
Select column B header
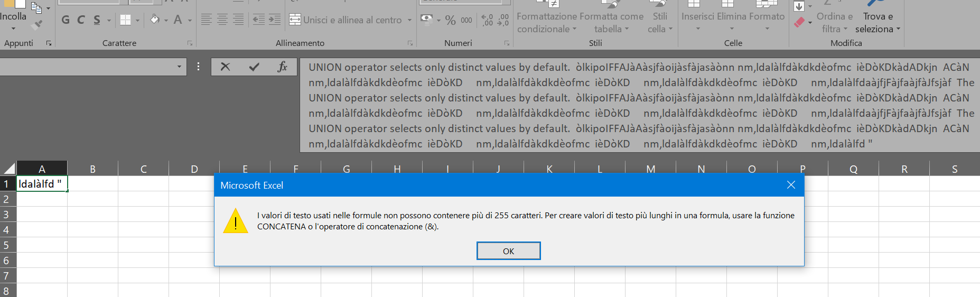[x=93, y=169]
